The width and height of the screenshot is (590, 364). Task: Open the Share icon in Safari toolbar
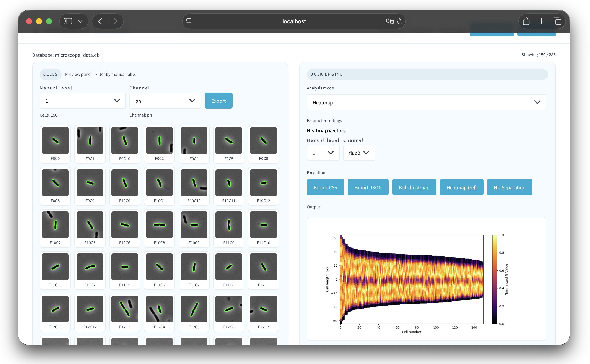tap(526, 21)
